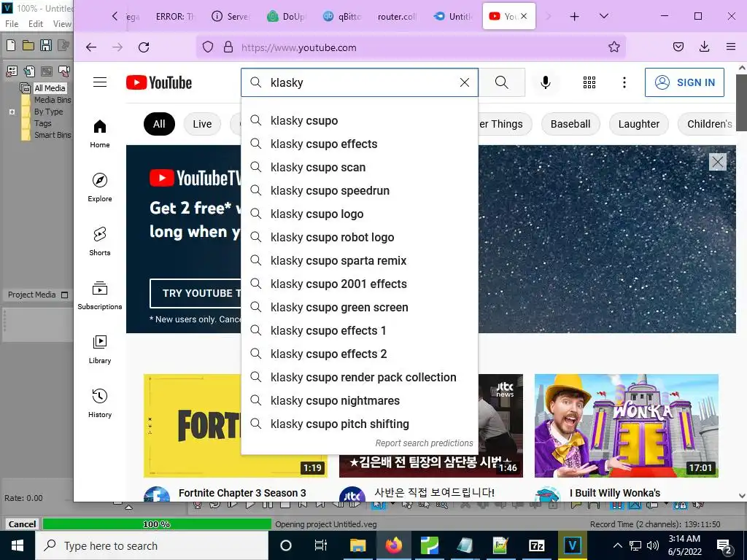Click Report search predictions link

pos(424,443)
